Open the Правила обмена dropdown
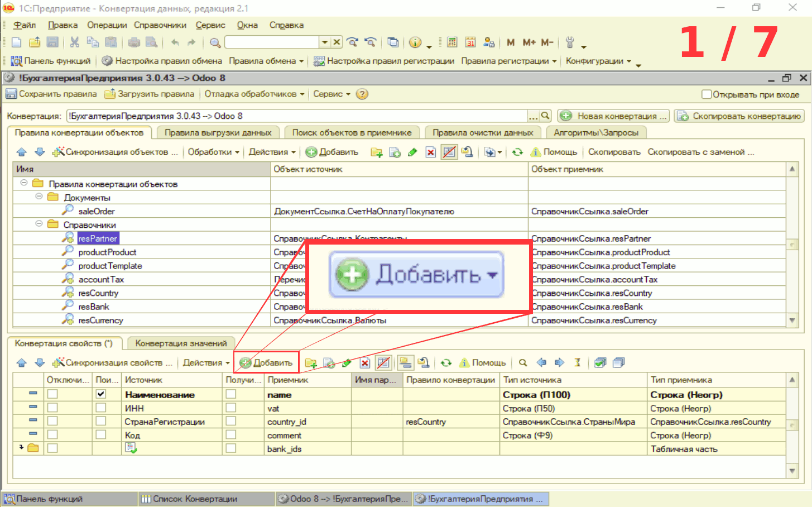 [x=266, y=61]
